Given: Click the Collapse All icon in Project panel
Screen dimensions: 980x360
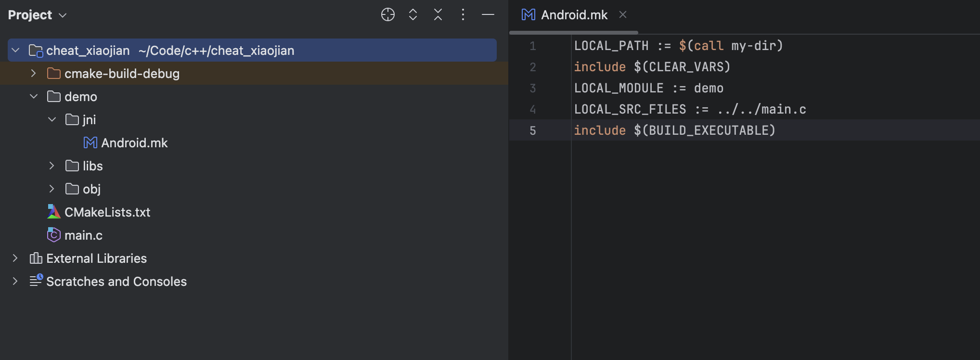Looking at the screenshot, I should pyautogui.click(x=438, y=15).
